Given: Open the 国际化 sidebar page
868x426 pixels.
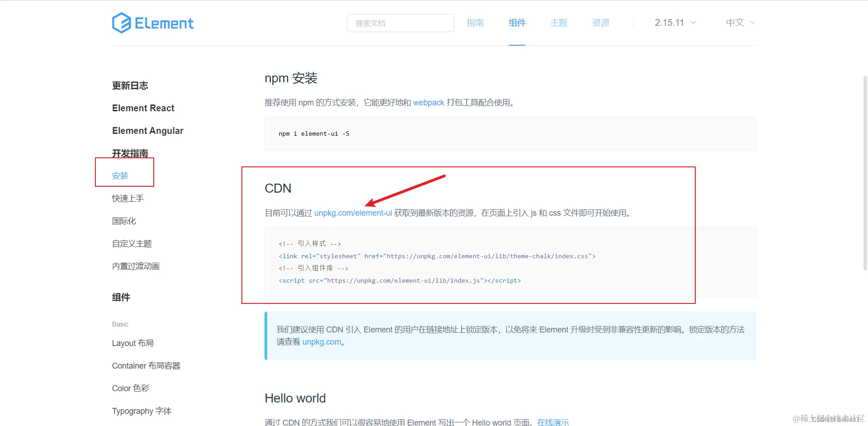Looking at the screenshot, I should point(123,221).
